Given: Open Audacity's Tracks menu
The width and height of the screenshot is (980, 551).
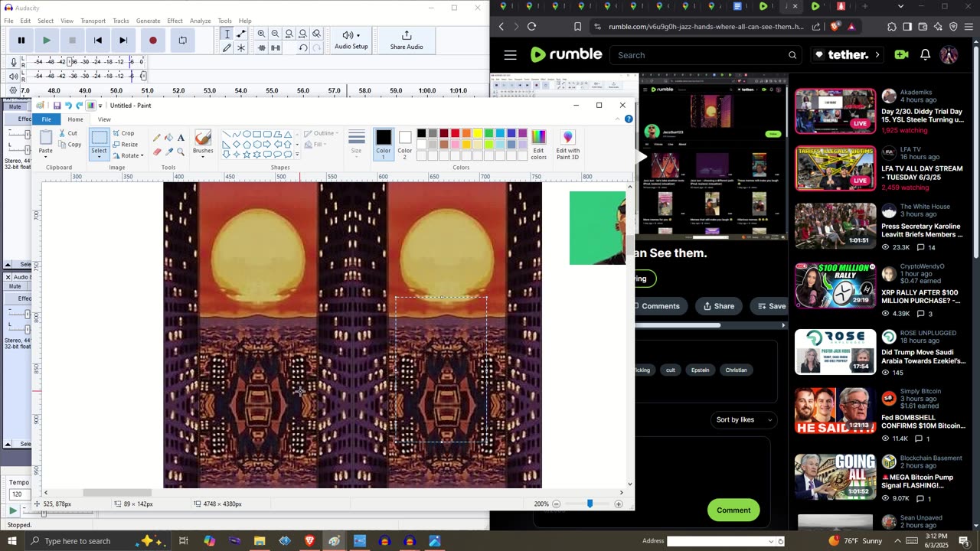Looking at the screenshot, I should [x=121, y=21].
